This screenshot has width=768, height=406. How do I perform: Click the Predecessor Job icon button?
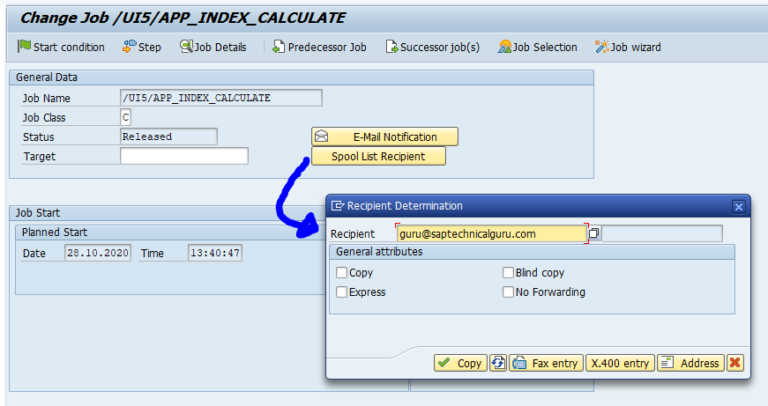pyautogui.click(x=319, y=47)
